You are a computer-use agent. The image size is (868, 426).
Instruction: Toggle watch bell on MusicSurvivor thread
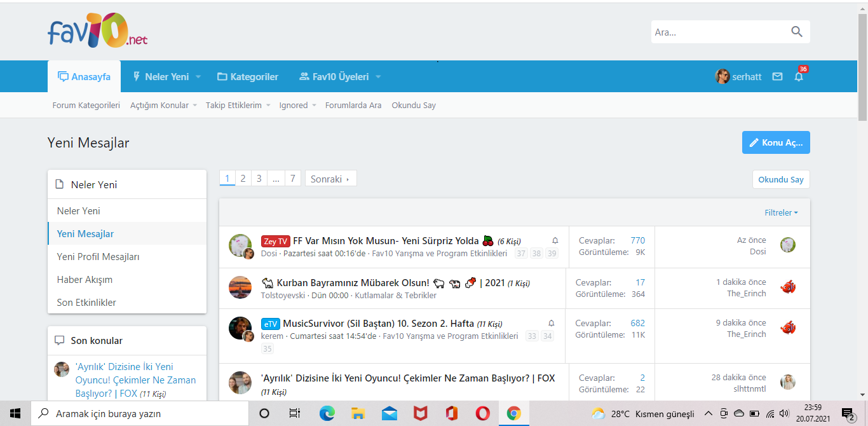(x=551, y=324)
